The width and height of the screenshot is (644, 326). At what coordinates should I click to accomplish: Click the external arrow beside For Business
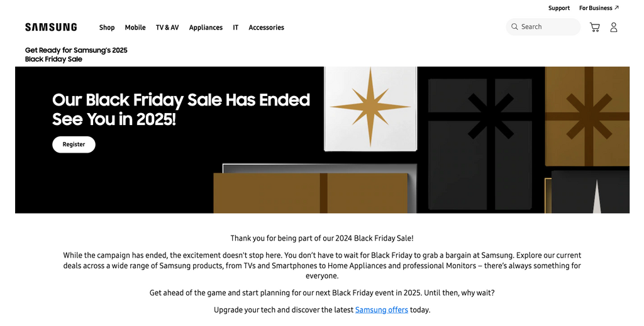coord(617,8)
